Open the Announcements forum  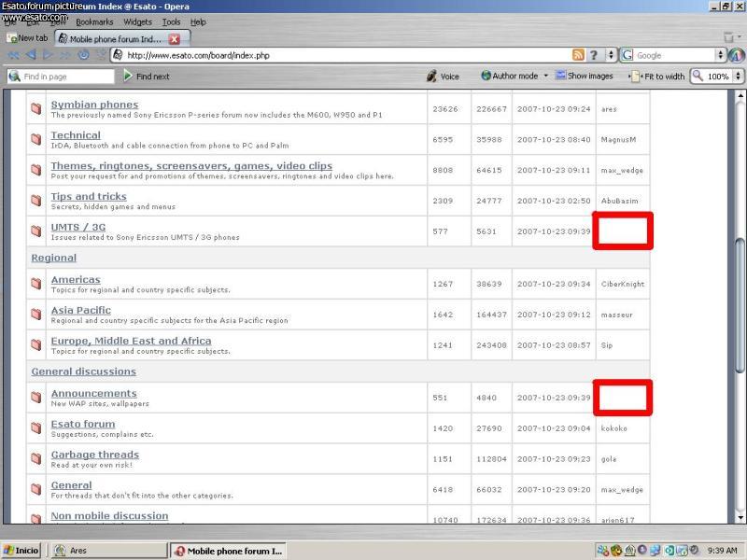pos(94,393)
